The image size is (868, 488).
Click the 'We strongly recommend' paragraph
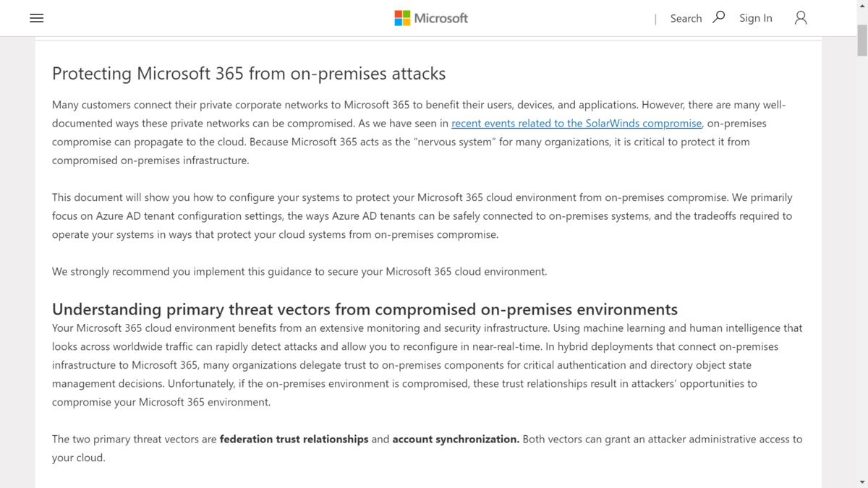click(x=299, y=272)
